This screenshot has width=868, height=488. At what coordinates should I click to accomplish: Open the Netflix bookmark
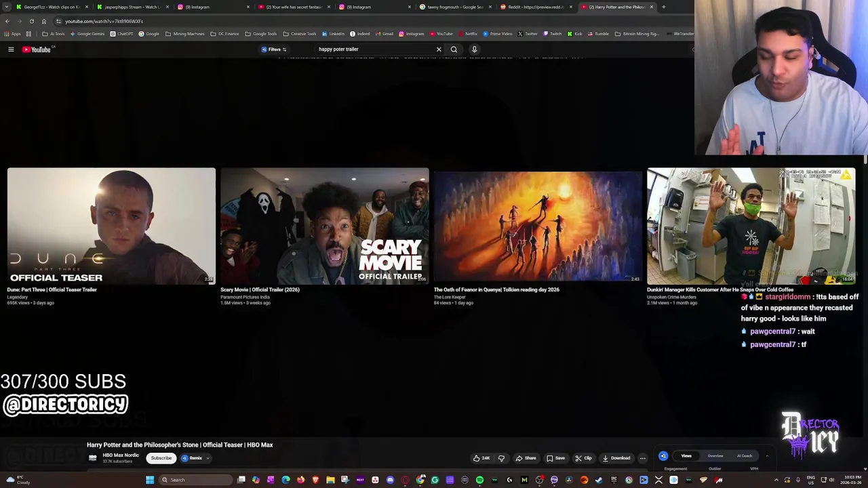pyautogui.click(x=468, y=34)
